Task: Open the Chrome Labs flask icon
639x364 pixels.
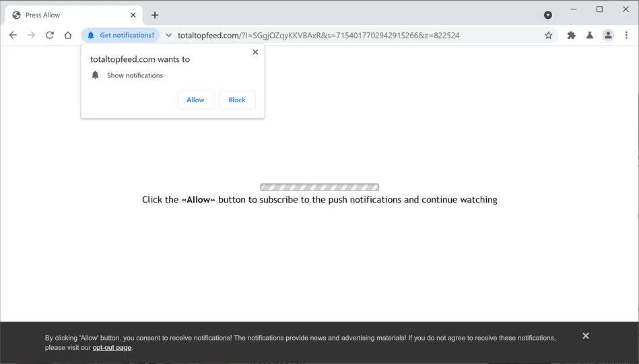Action: pyautogui.click(x=590, y=36)
